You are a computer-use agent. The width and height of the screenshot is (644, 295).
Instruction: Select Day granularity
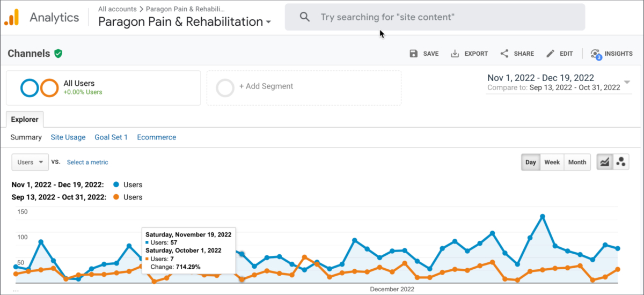click(530, 162)
